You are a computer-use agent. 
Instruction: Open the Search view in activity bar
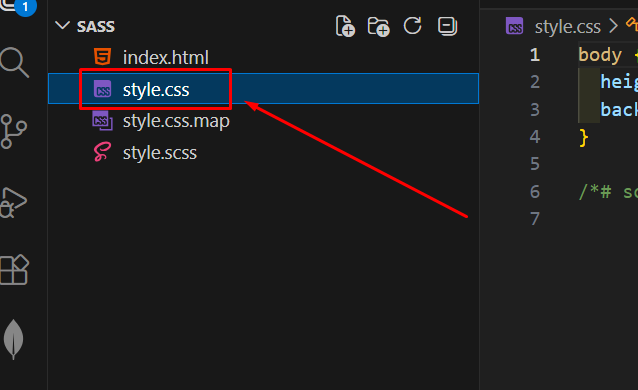click(15, 62)
